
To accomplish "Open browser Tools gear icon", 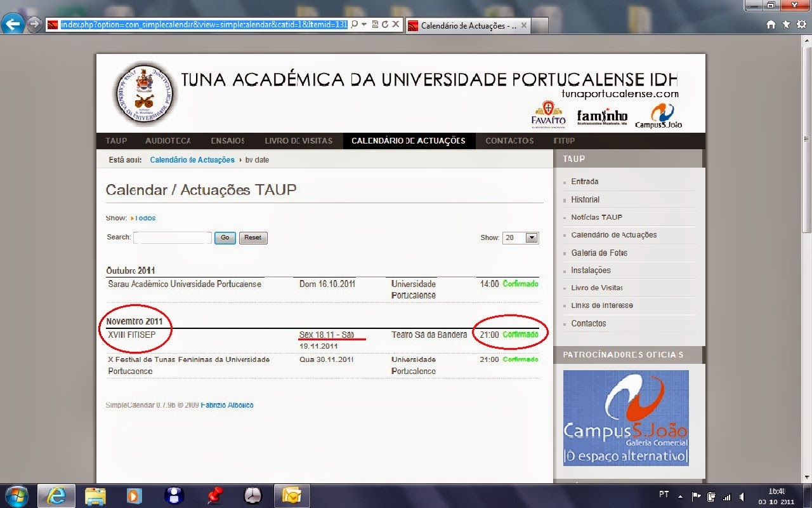I will [x=801, y=25].
